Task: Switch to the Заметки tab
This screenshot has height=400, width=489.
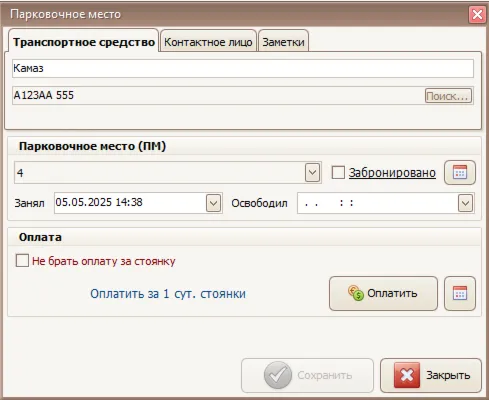Action: point(283,42)
